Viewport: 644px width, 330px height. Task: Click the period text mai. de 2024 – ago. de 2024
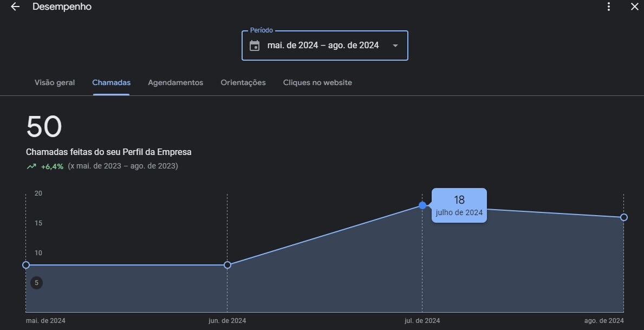coord(323,46)
